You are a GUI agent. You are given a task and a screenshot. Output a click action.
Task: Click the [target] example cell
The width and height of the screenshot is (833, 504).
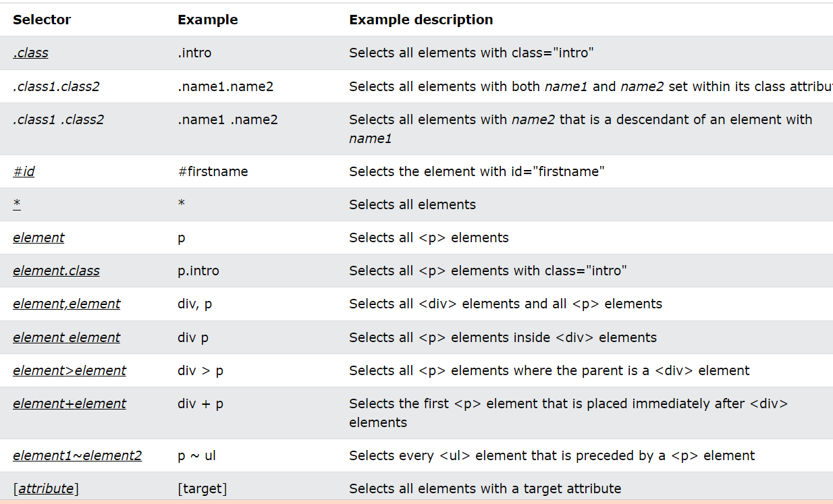point(203,488)
